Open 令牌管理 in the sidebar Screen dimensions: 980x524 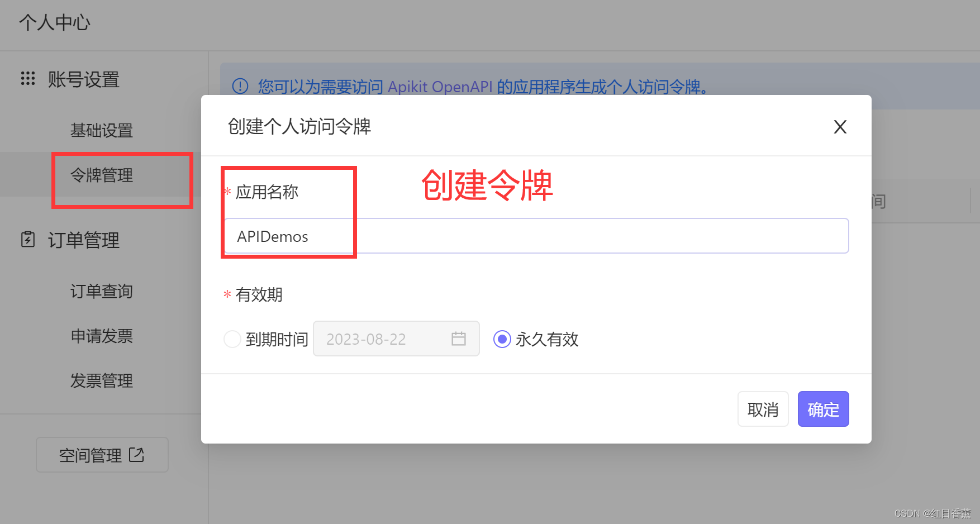[x=101, y=174]
